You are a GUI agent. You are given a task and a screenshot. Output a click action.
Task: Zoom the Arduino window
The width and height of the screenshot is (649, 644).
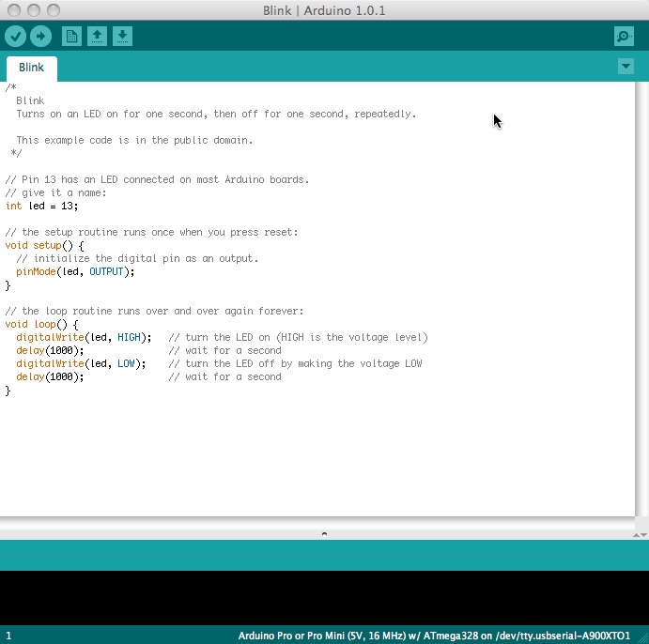pyautogui.click(x=52, y=10)
